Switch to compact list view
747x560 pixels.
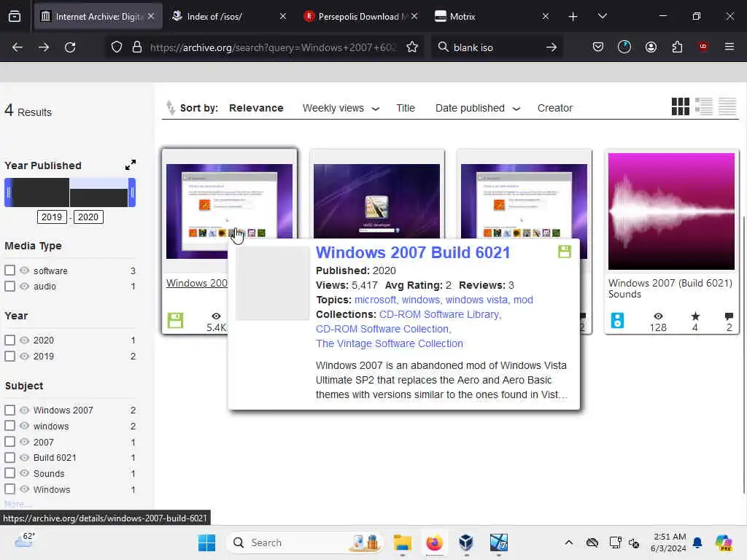[x=727, y=106]
